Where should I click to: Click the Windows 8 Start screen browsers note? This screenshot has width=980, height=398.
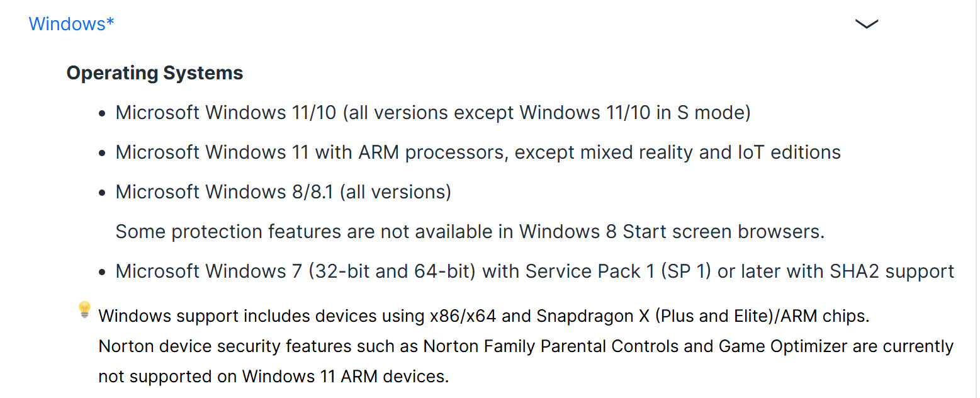tap(470, 232)
